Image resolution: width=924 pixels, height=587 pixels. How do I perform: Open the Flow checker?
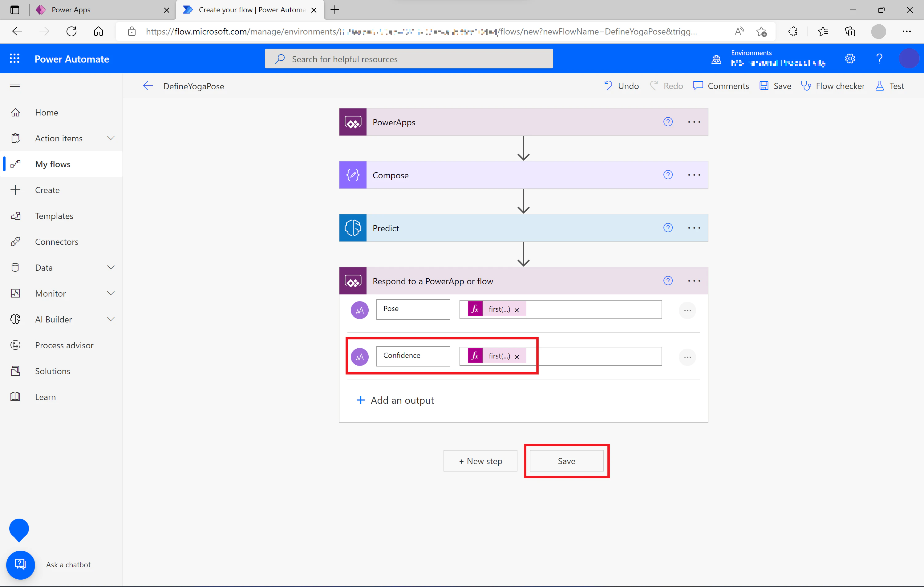pos(833,86)
